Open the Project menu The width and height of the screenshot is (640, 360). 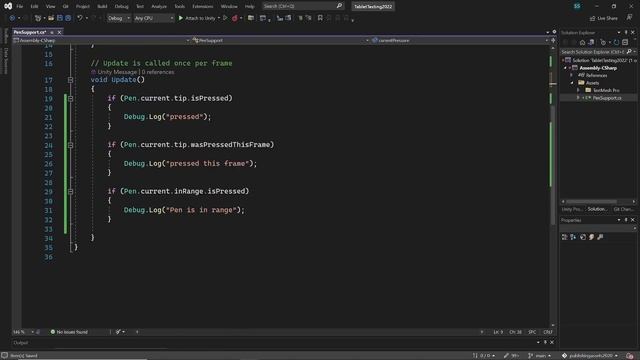point(82,7)
